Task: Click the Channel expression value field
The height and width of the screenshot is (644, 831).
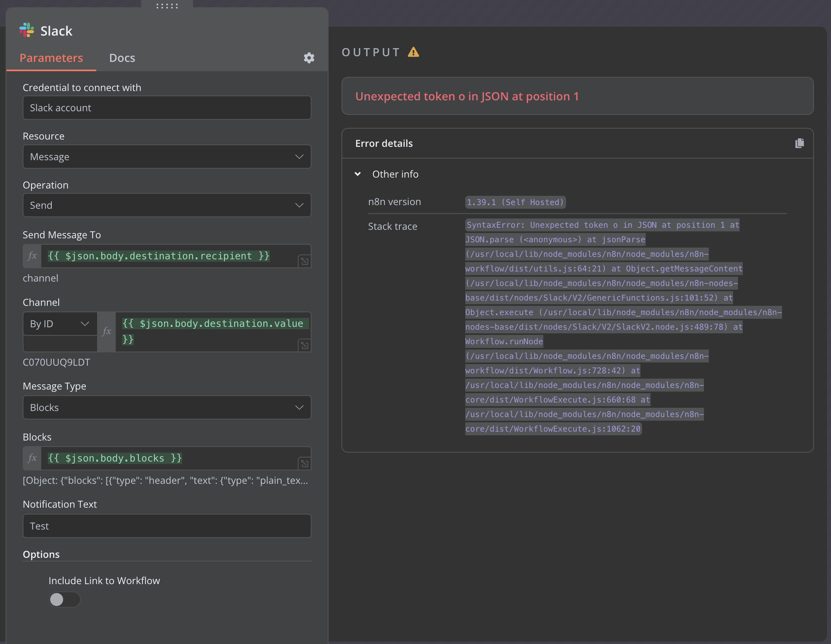Action: (213, 331)
